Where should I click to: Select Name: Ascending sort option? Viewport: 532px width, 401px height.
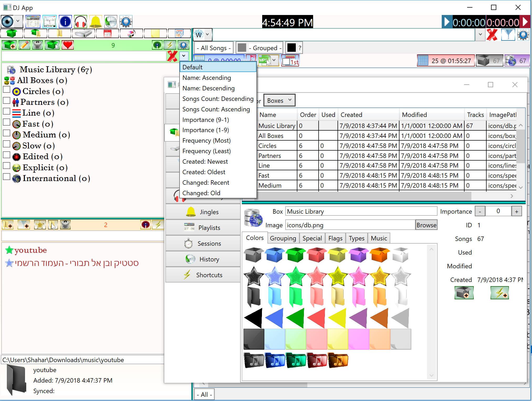coord(207,78)
